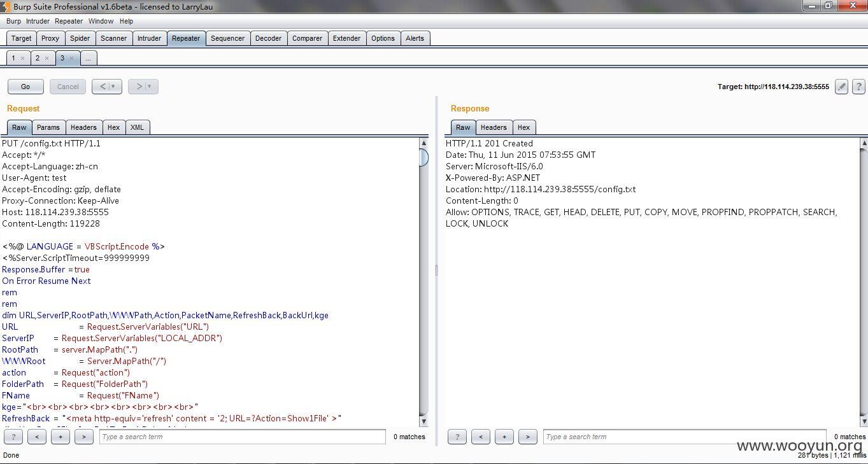Show the request Params tab

point(48,127)
